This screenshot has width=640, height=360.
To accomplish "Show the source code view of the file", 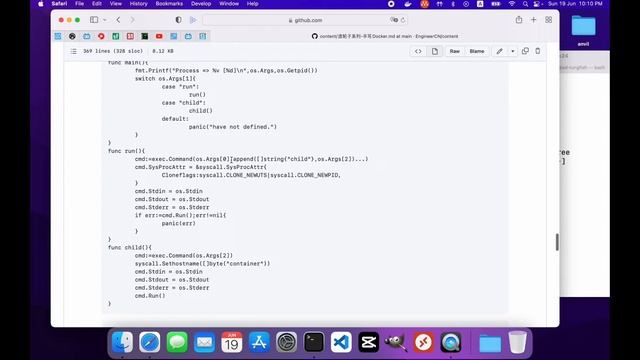I will [418, 51].
